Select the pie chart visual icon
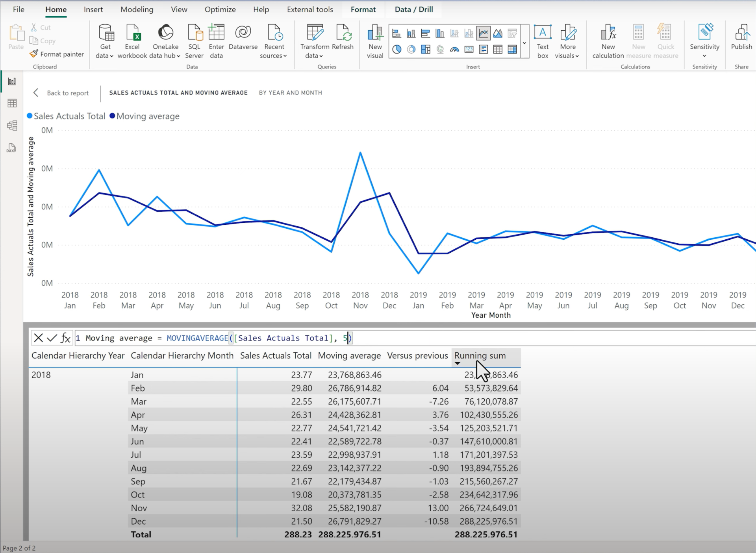The height and width of the screenshot is (553, 756). [x=397, y=50]
